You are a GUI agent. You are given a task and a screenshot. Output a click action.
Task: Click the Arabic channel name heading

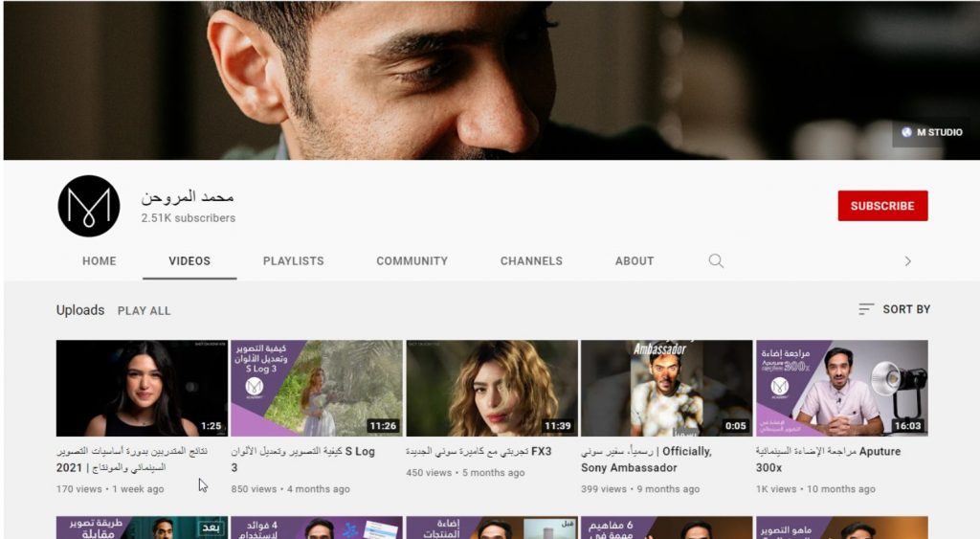188,196
